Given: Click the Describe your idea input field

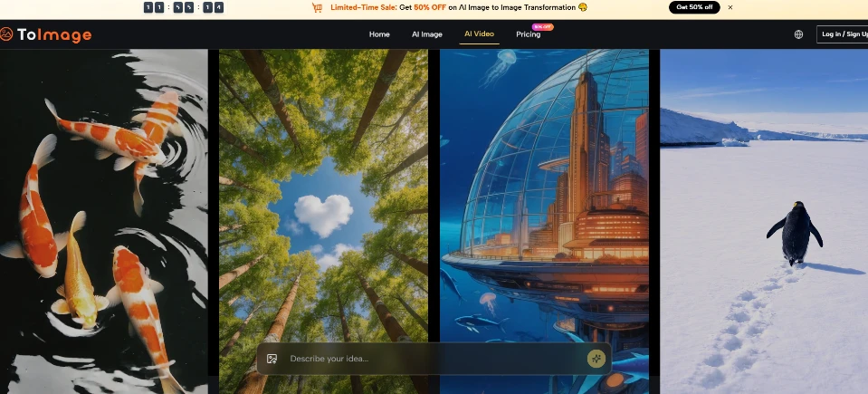Looking at the screenshot, I should [x=434, y=359].
